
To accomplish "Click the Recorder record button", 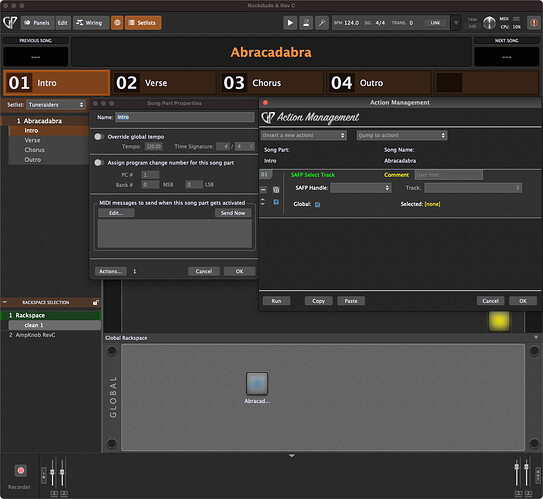I will tap(20, 471).
